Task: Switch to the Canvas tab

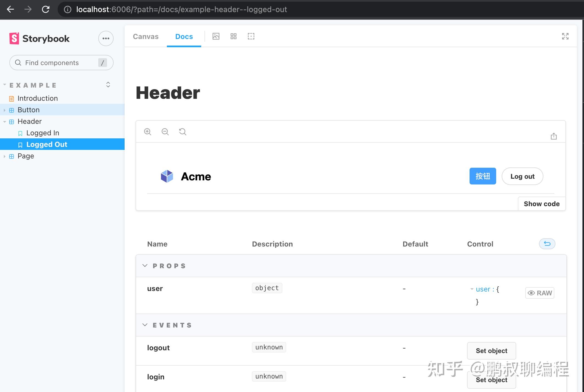Action: 146,37
